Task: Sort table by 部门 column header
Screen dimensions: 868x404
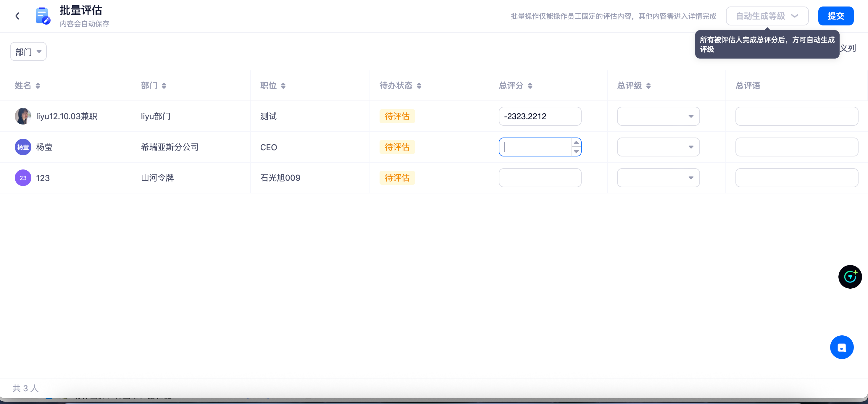Action: [x=164, y=85]
